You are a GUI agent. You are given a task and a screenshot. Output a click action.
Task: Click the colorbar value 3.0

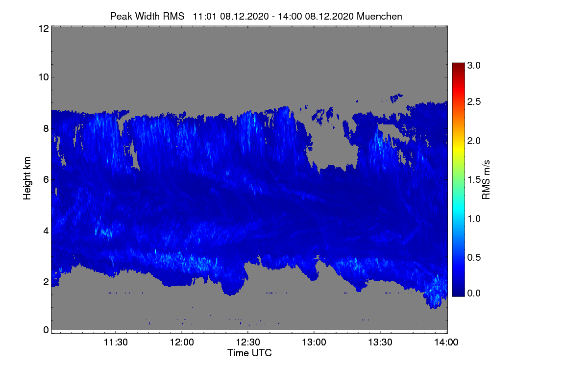coord(474,65)
